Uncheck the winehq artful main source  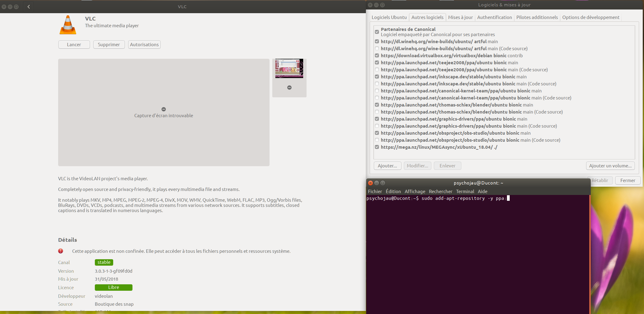tap(377, 41)
